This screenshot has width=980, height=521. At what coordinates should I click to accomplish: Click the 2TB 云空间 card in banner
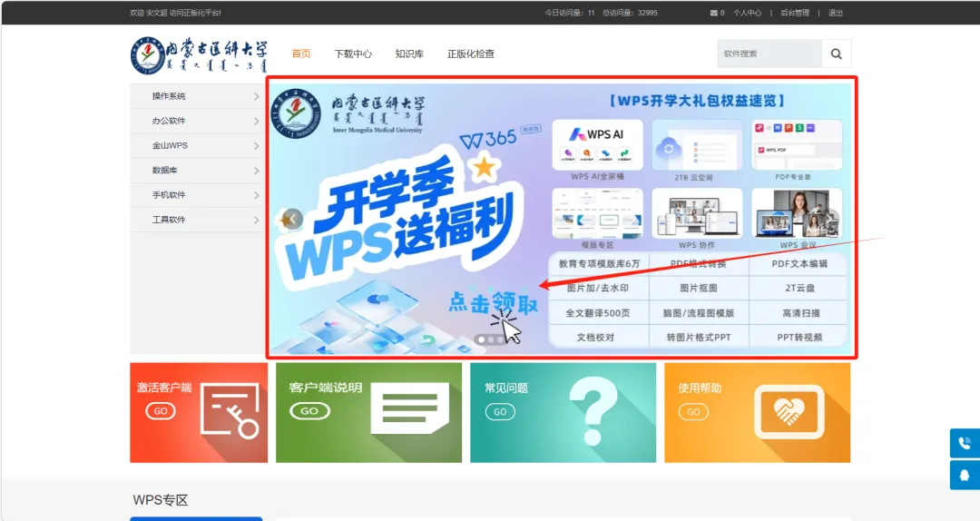[x=697, y=145]
